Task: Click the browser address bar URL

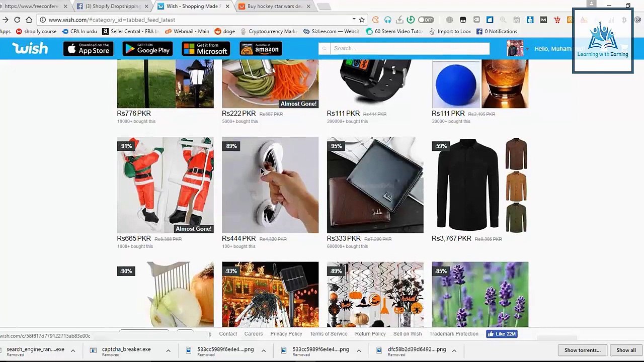Action: tap(112, 20)
